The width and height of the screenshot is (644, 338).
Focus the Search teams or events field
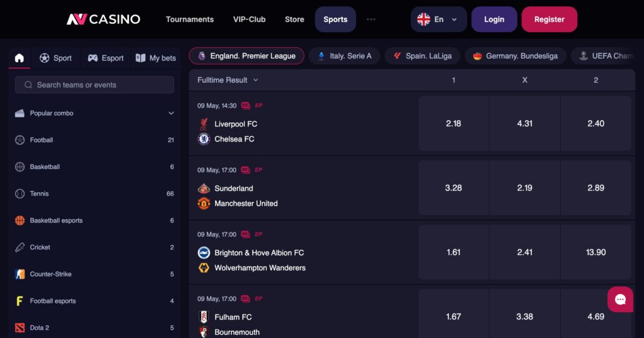pos(94,85)
